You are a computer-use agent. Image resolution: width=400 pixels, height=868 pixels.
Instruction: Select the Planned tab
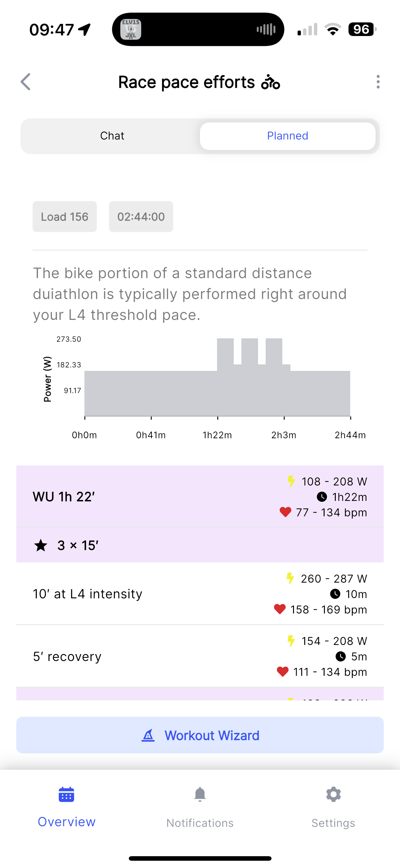point(287,136)
